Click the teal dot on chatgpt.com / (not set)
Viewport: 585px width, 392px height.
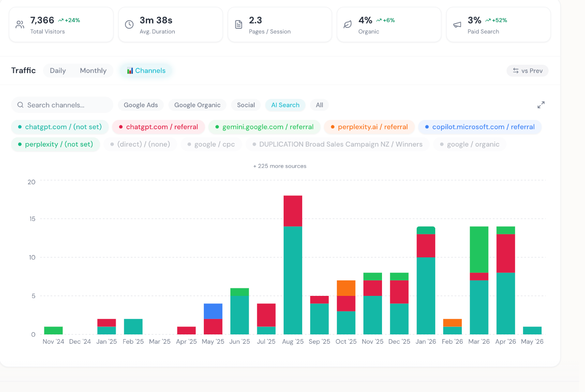(x=19, y=127)
